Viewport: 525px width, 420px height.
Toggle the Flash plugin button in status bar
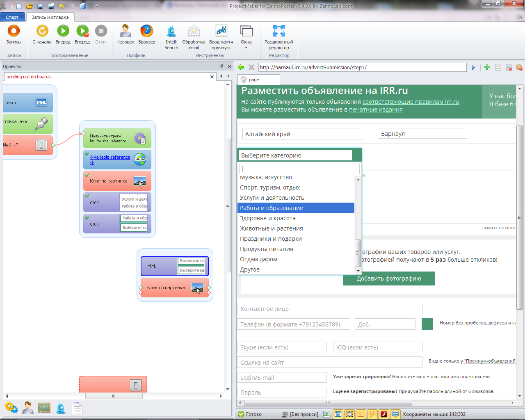click(384, 414)
